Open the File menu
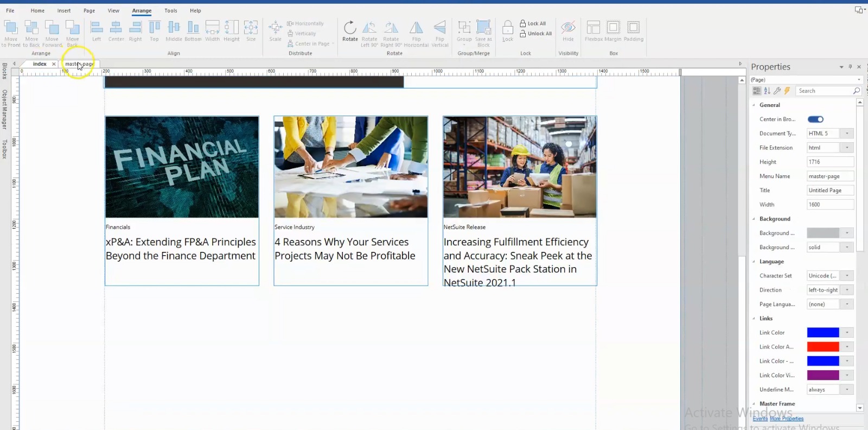 tap(10, 11)
